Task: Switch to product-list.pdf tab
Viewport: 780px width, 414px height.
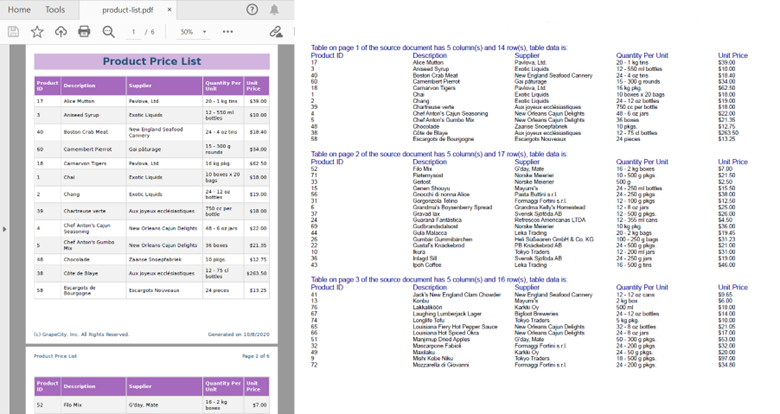Action: pyautogui.click(x=127, y=10)
